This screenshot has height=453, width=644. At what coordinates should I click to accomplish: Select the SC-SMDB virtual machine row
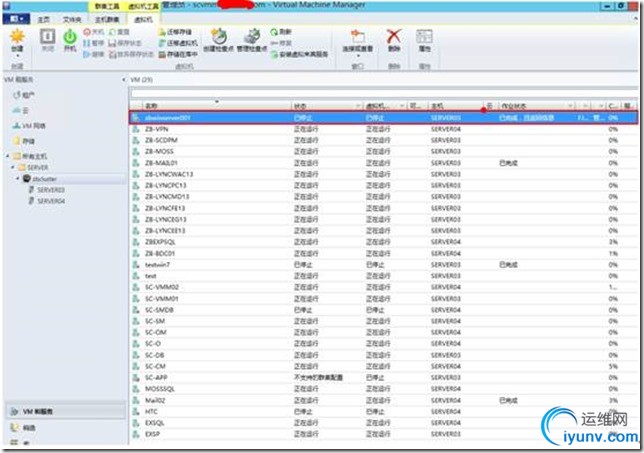point(383,310)
